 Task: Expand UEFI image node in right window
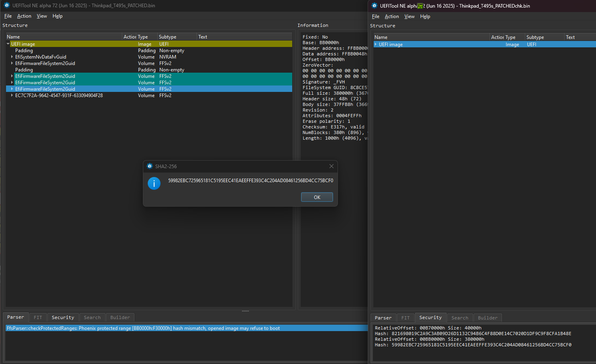(376, 45)
